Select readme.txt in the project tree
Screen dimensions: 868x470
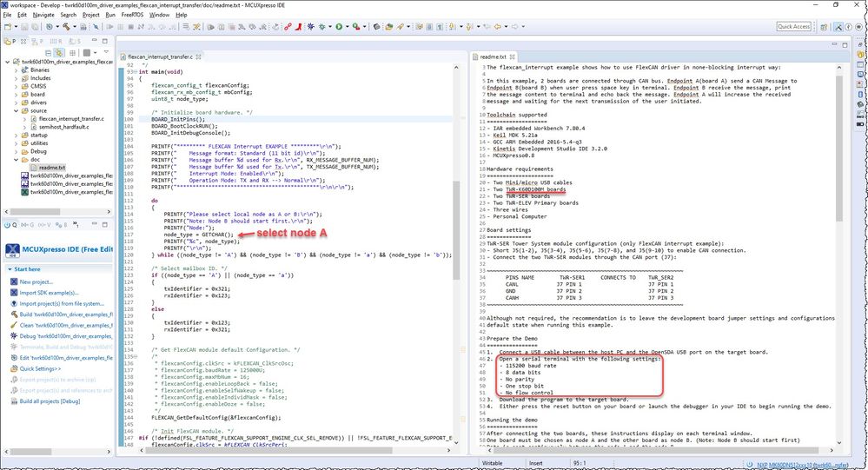pos(51,167)
